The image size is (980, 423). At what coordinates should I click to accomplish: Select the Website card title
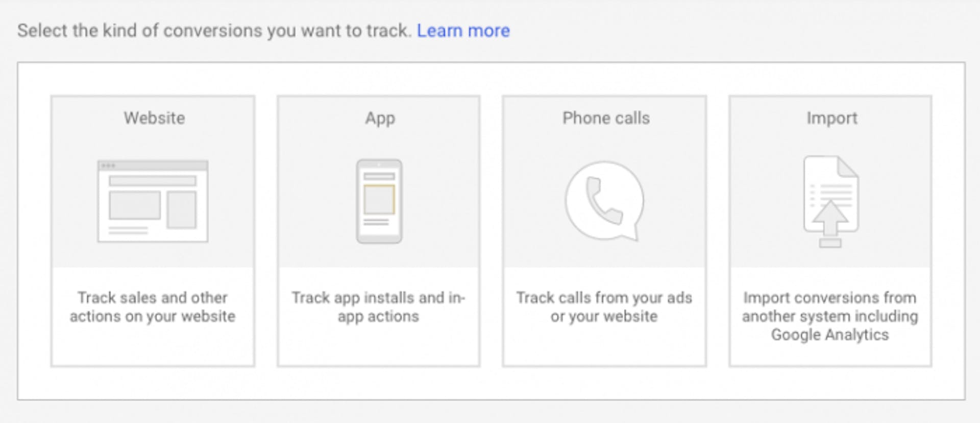pyautogui.click(x=154, y=118)
